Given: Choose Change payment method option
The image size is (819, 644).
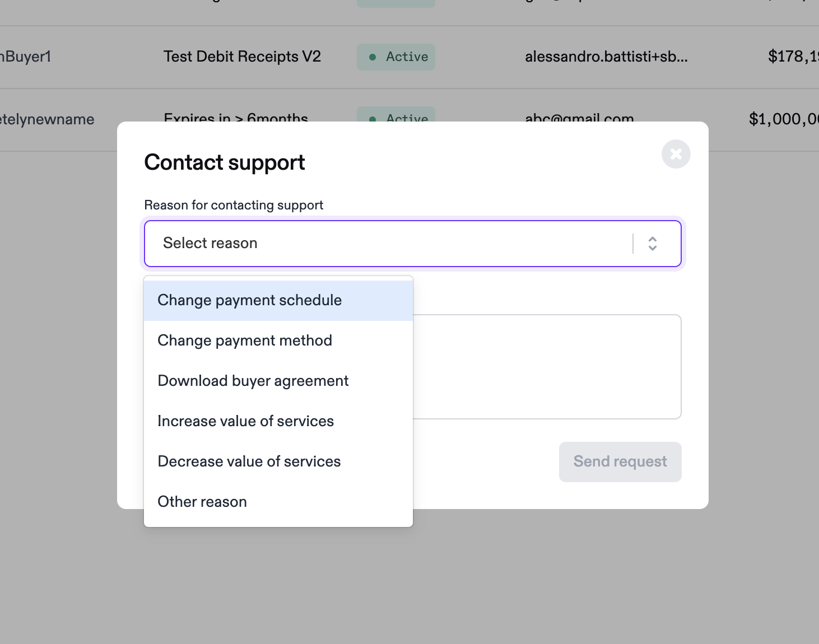Looking at the screenshot, I should (278, 341).
